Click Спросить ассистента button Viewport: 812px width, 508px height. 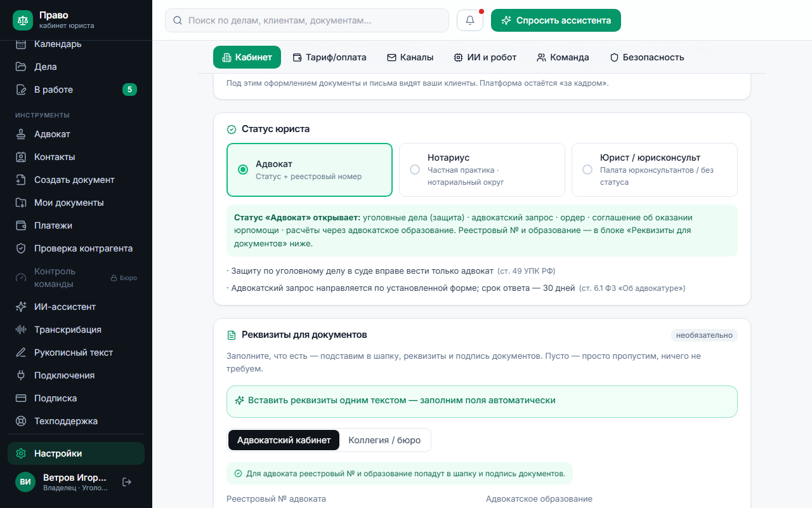556,20
